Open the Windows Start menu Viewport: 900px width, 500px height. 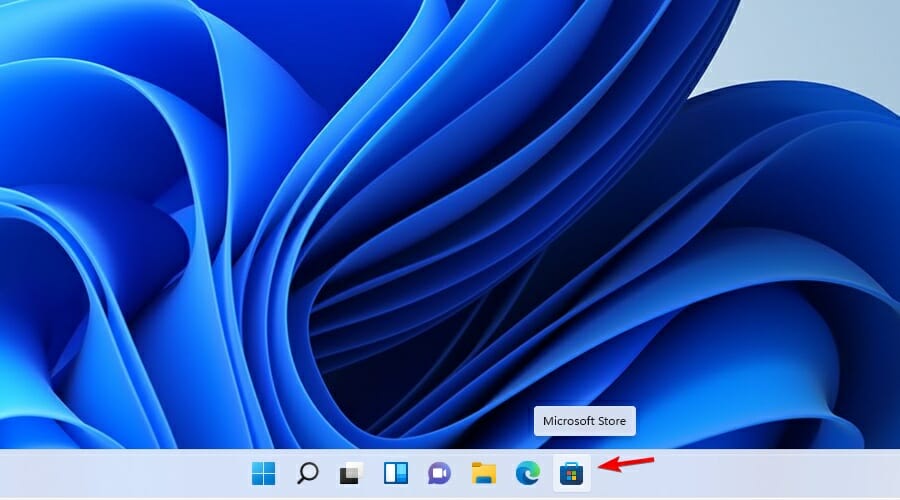click(x=263, y=474)
